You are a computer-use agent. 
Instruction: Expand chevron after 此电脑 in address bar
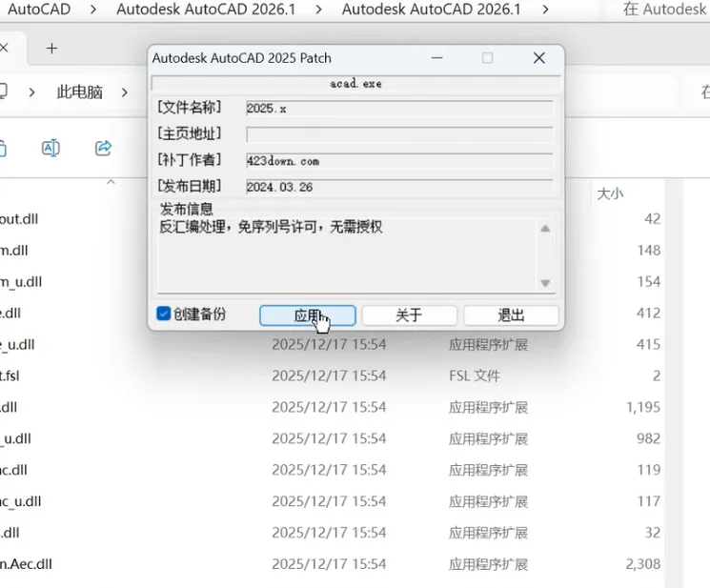tap(125, 92)
